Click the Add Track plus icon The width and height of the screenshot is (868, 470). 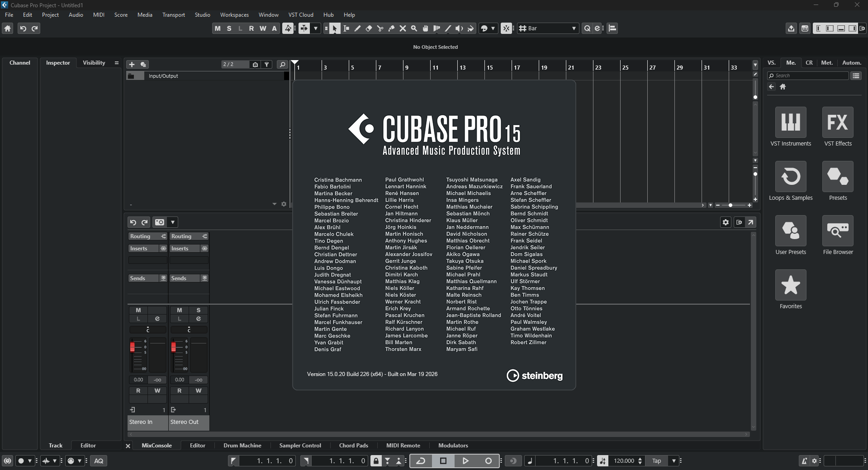pos(132,65)
